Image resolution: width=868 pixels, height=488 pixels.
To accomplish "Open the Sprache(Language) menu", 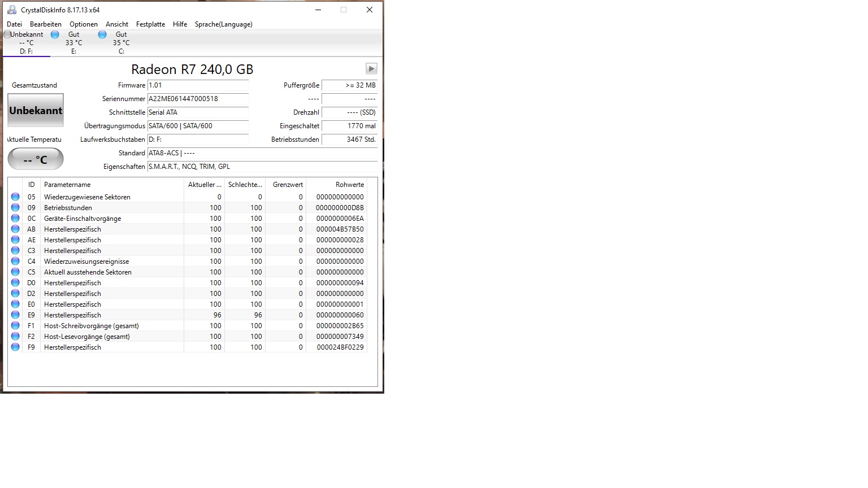I will [224, 24].
